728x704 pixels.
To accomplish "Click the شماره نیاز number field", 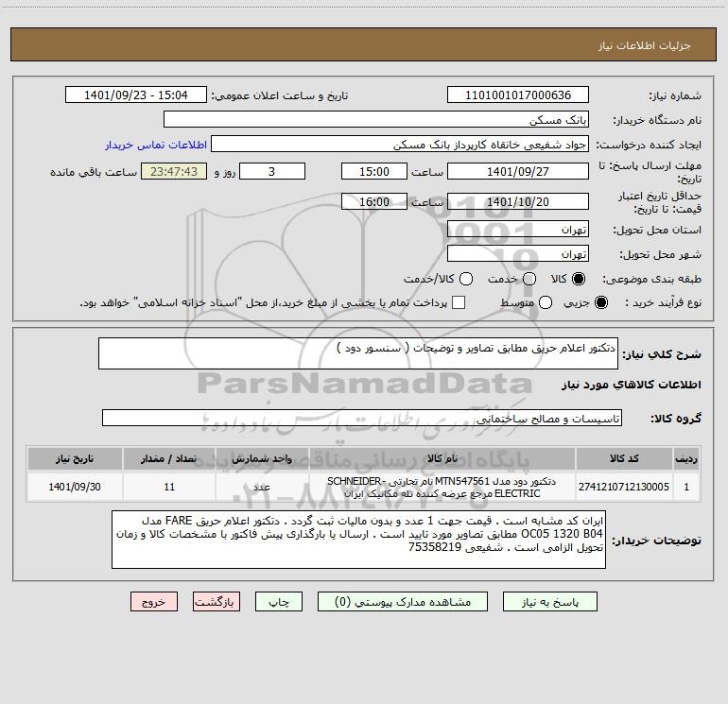I will point(518,95).
